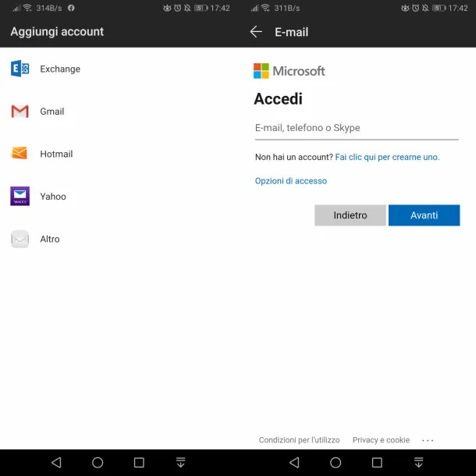Tap the Exchange account icon
The height and width of the screenshot is (476, 476).
point(20,69)
